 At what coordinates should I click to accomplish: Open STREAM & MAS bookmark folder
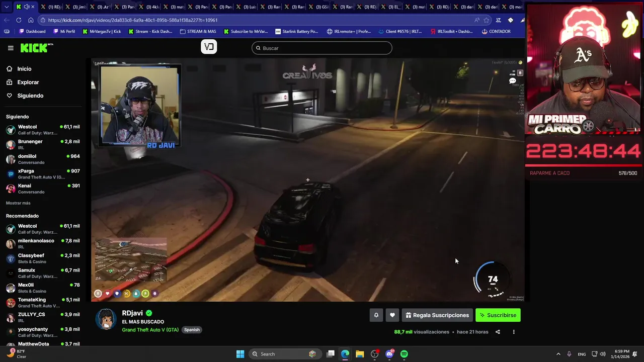click(198, 31)
